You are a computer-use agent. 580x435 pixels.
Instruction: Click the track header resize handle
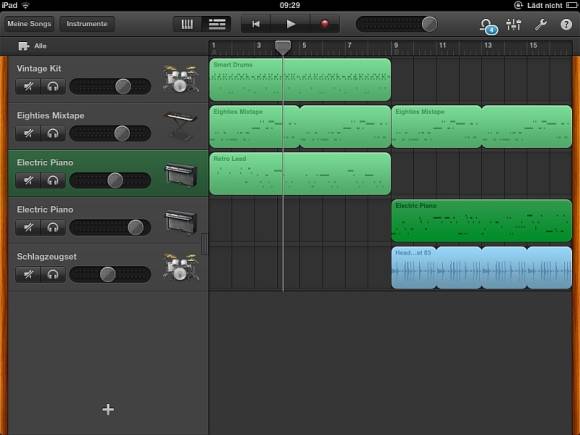(x=204, y=243)
